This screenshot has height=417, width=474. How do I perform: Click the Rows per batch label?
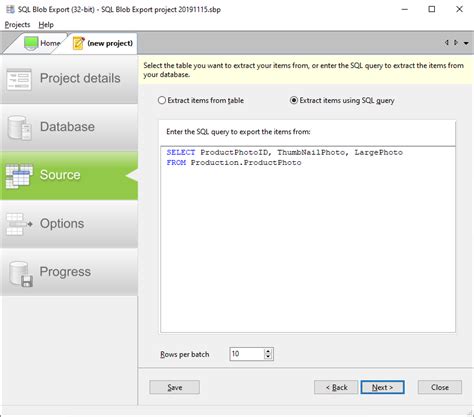click(185, 354)
